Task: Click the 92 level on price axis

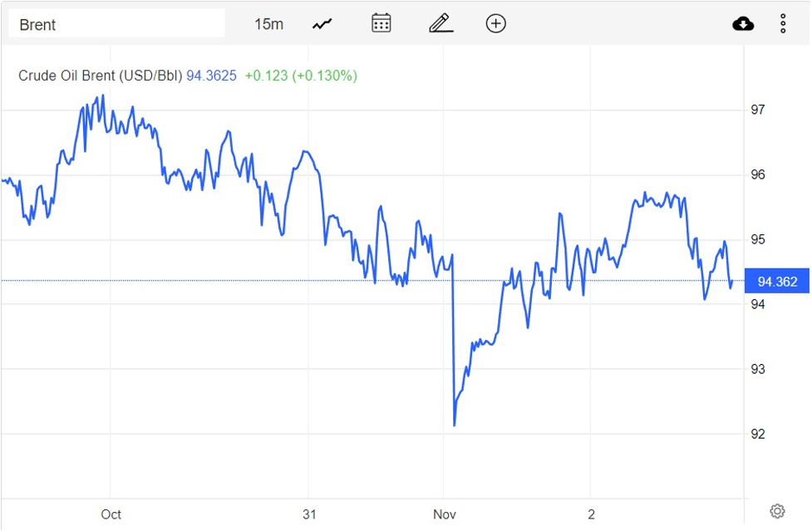Action: tap(758, 434)
